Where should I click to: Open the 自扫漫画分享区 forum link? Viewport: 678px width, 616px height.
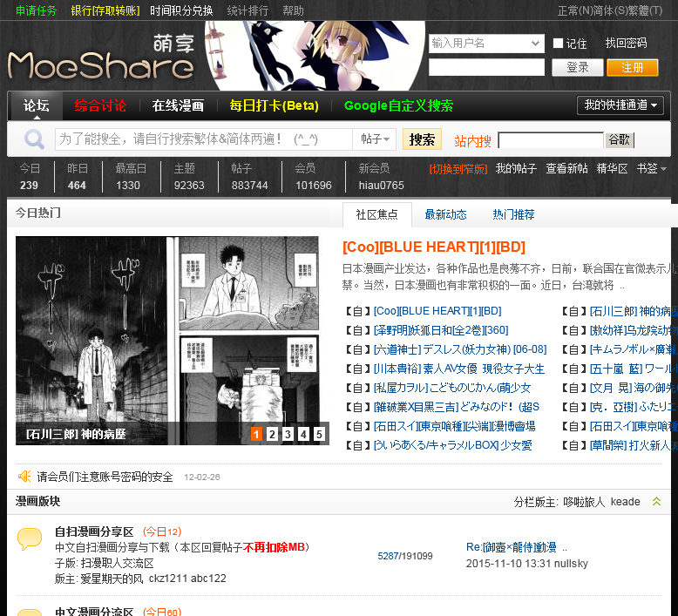(x=94, y=531)
